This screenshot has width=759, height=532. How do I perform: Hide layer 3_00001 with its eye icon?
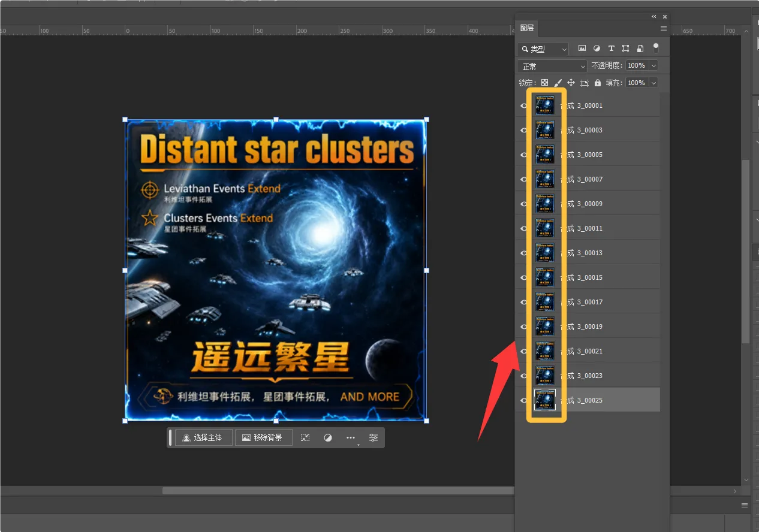point(523,105)
